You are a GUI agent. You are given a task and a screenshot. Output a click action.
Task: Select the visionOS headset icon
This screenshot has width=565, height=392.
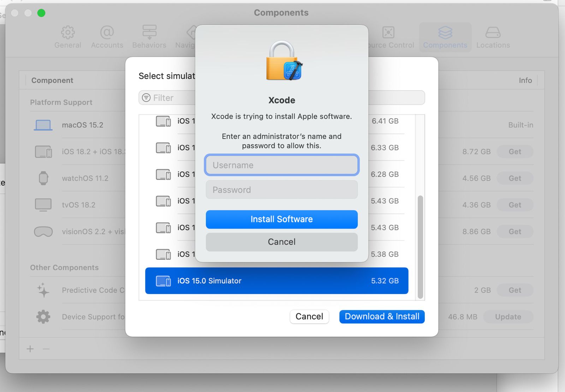[x=43, y=232]
